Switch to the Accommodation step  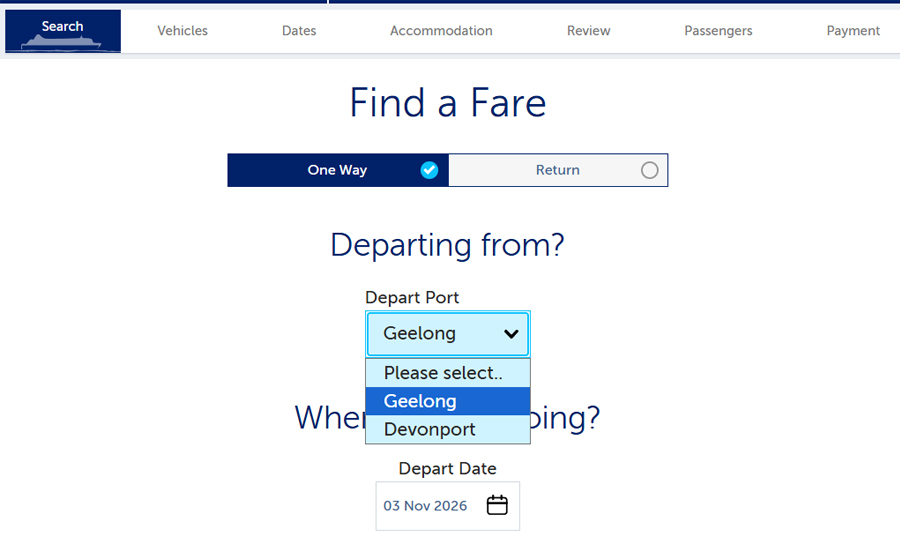pyautogui.click(x=441, y=31)
